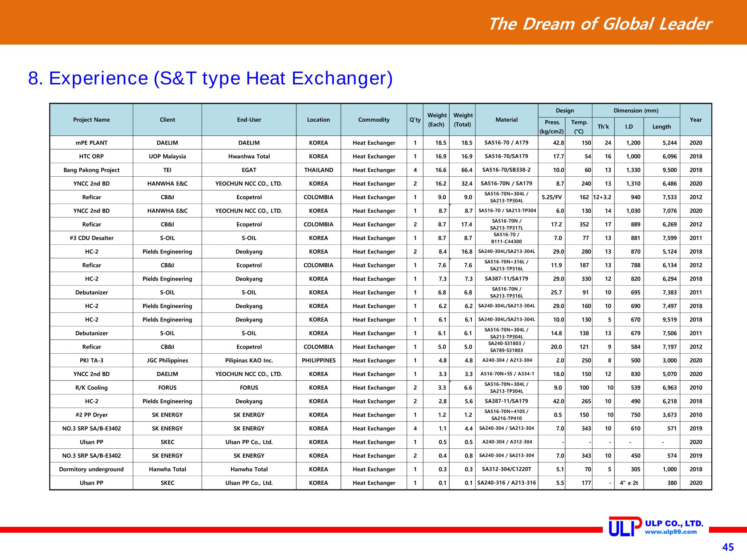Click the 'ULP CO., LTD.' company name

click(x=674, y=524)
